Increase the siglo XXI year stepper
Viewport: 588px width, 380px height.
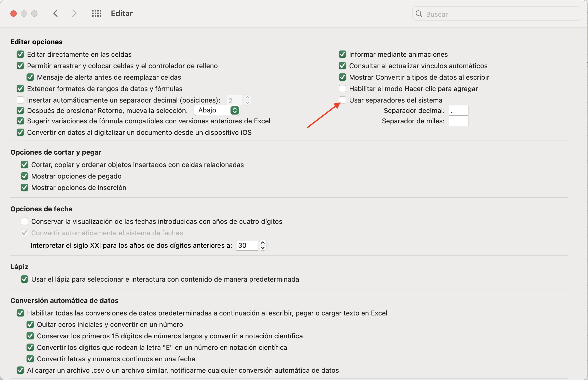click(263, 243)
